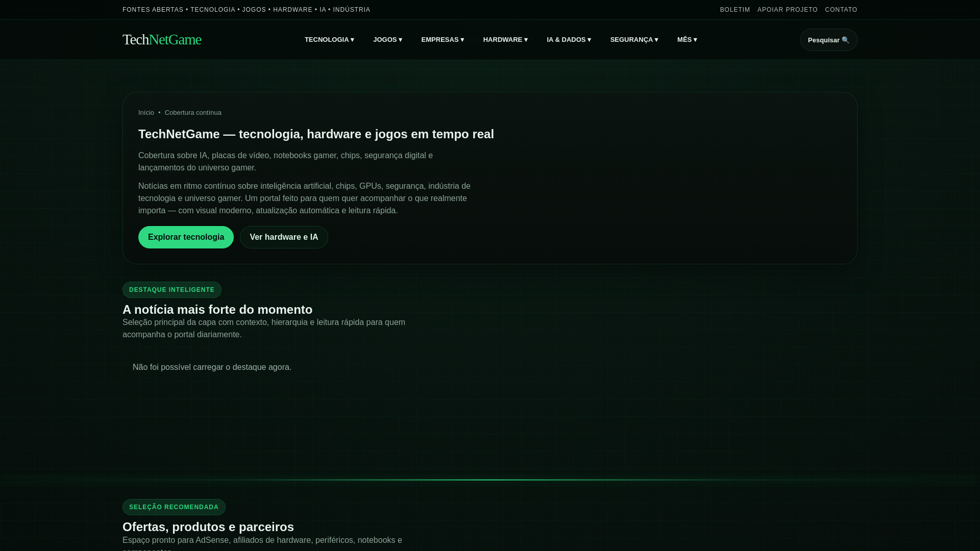Viewport: 980px width, 551px height.
Task: Click the Explorar tecnologia button
Action: [x=186, y=237]
